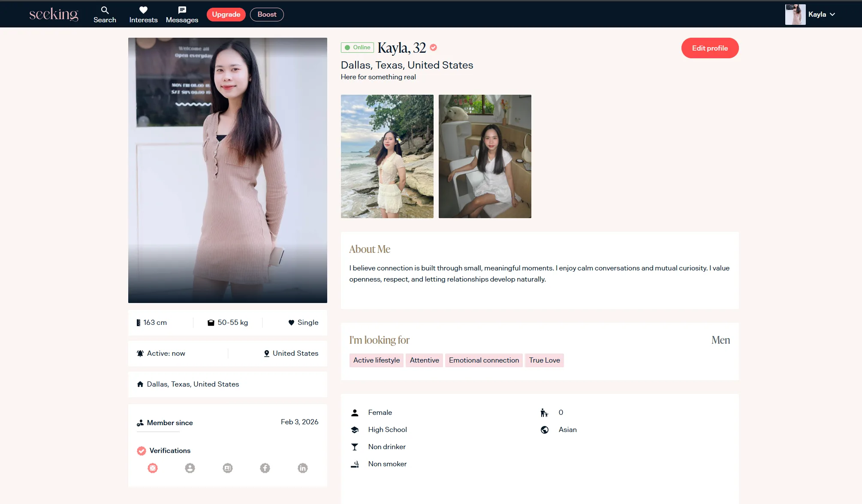Click the Edit profile button

(x=710, y=48)
